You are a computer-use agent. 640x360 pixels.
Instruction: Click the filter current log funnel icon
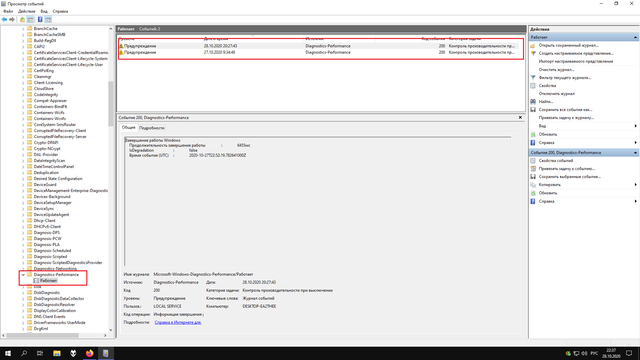click(x=533, y=78)
